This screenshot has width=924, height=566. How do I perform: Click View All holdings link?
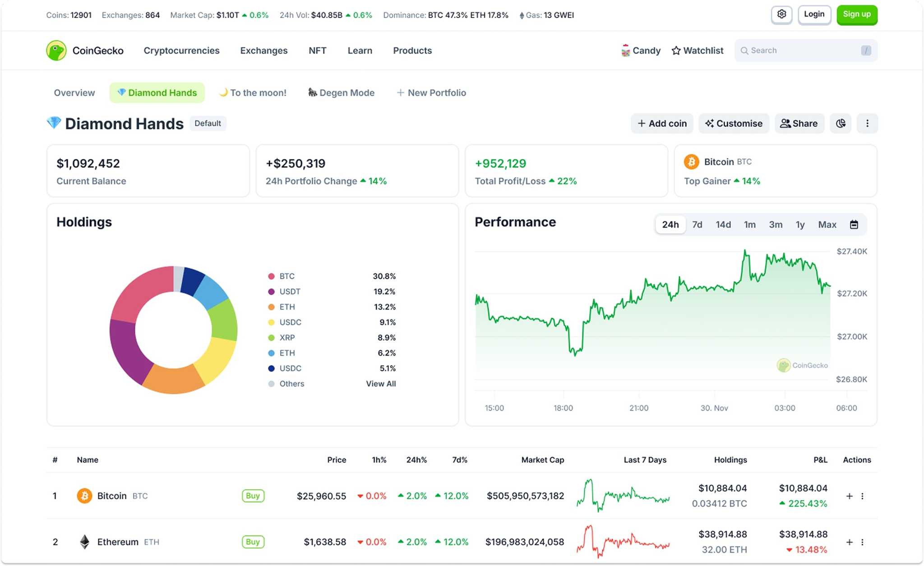tap(381, 384)
